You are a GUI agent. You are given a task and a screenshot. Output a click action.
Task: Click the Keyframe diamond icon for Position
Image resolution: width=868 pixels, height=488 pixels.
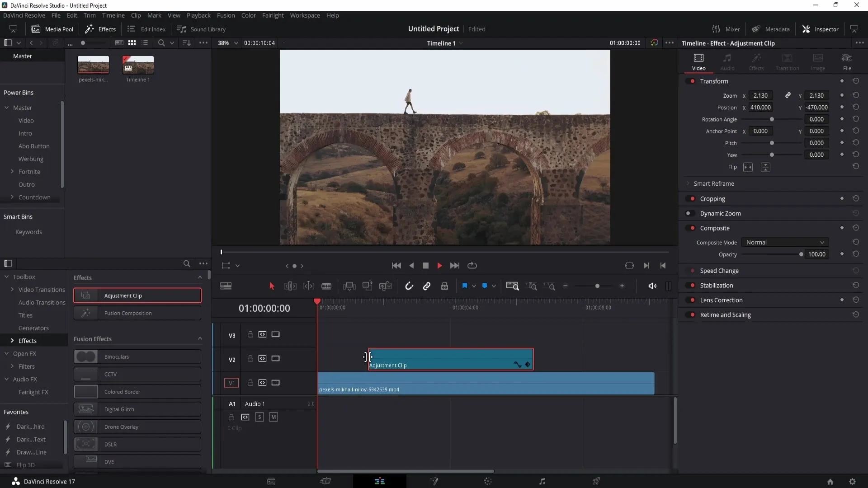tap(842, 107)
